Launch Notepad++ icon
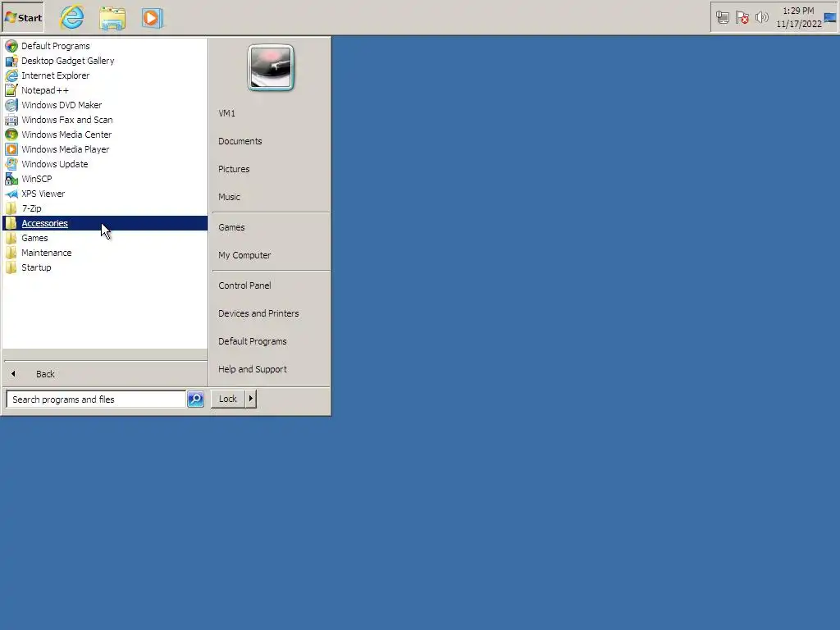 point(11,90)
